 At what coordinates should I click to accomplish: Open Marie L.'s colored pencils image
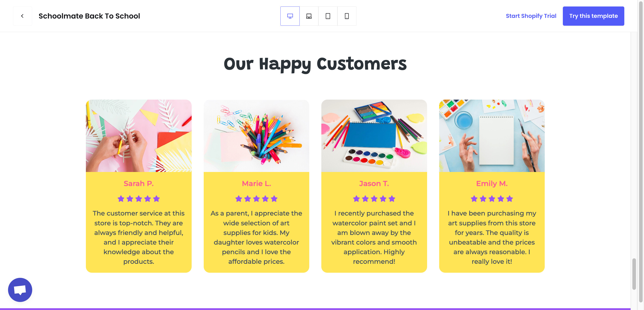click(256, 136)
